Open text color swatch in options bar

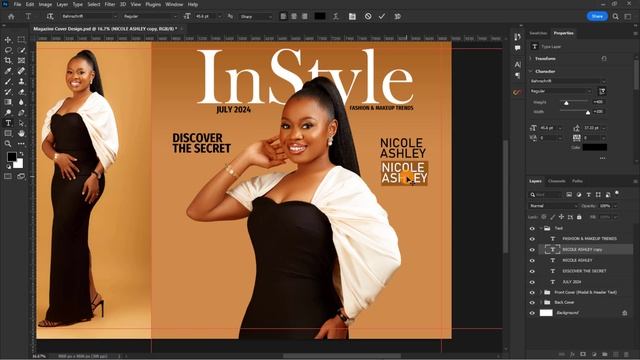pos(320,16)
